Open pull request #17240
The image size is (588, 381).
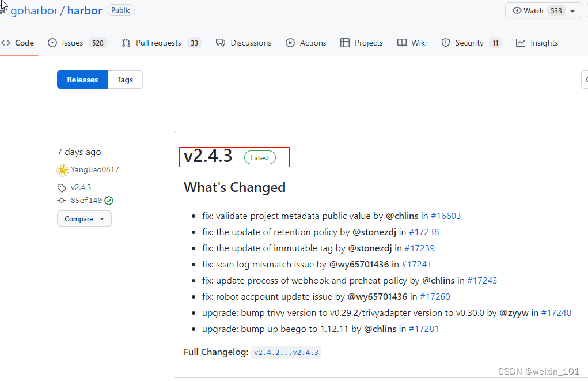[x=556, y=312]
